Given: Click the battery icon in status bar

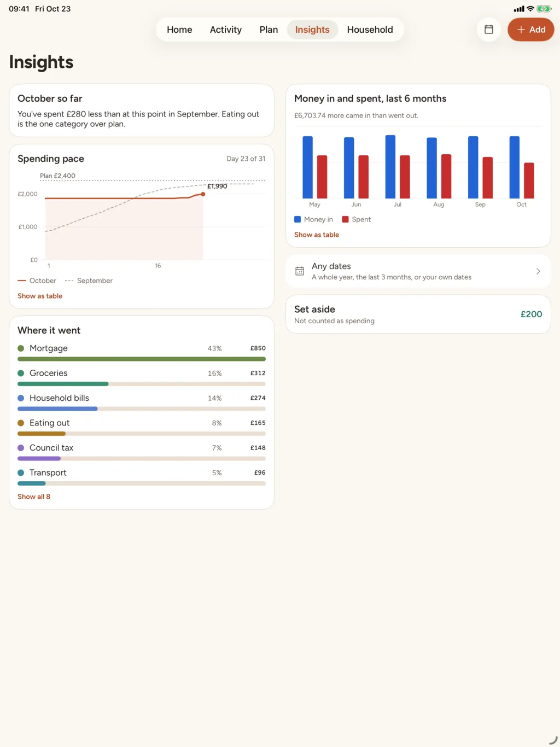Looking at the screenshot, I should coord(544,9).
